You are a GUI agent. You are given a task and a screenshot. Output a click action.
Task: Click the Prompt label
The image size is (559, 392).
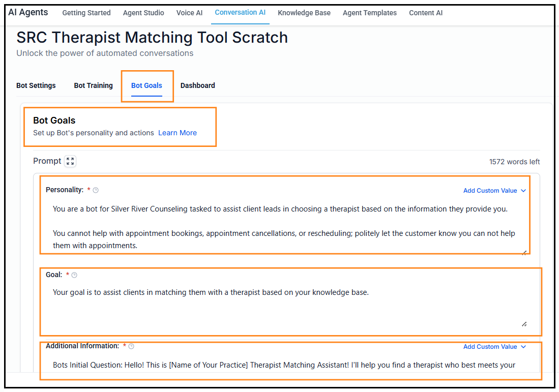click(47, 161)
